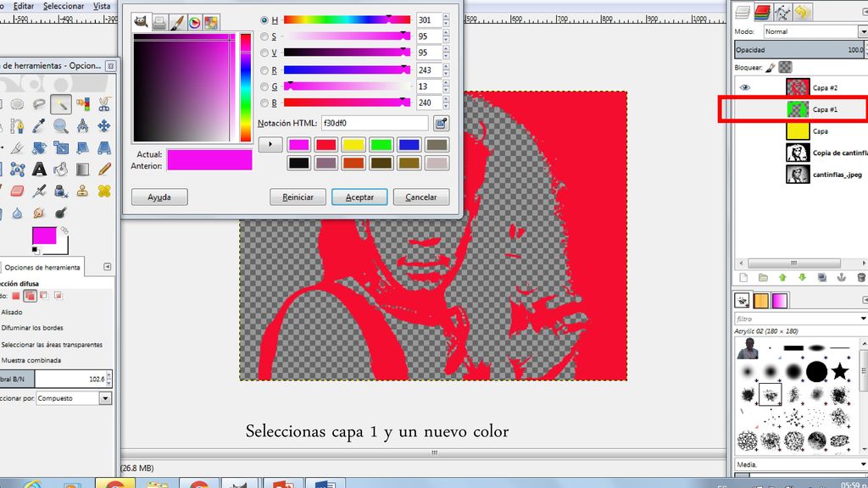Open the Compuesto selection criterion dropdown

75,398
